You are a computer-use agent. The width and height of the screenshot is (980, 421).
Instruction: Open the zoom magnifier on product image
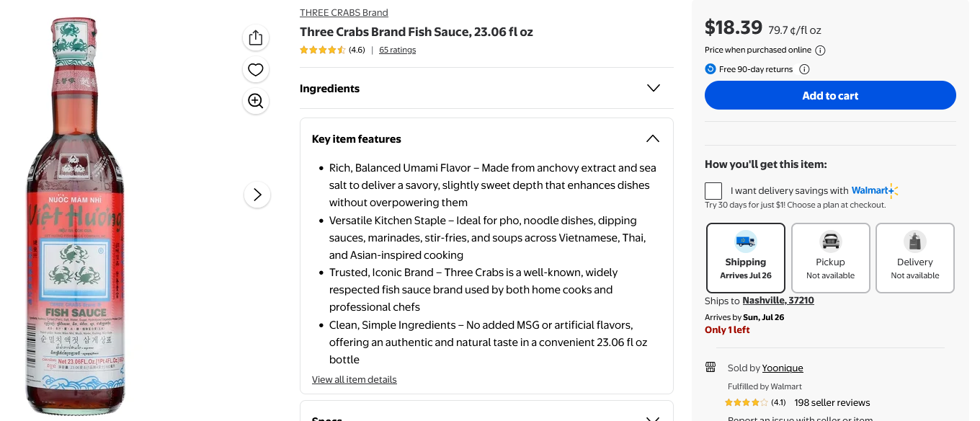[256, 101]
